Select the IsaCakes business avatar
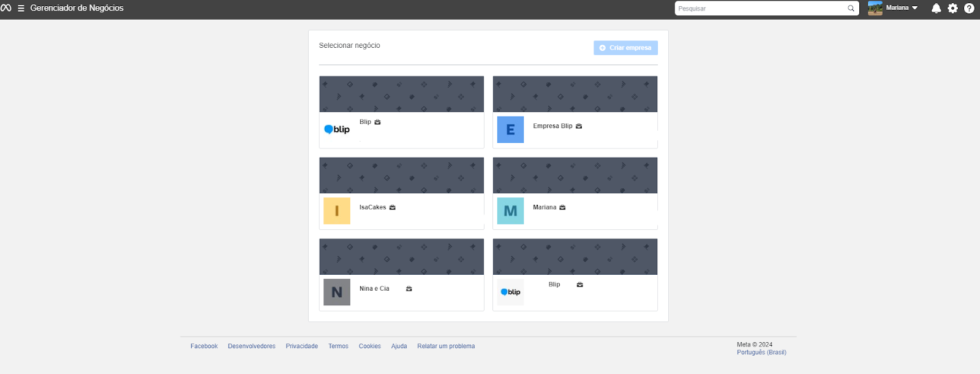The image size is (980, 374). tap(337, 211)
